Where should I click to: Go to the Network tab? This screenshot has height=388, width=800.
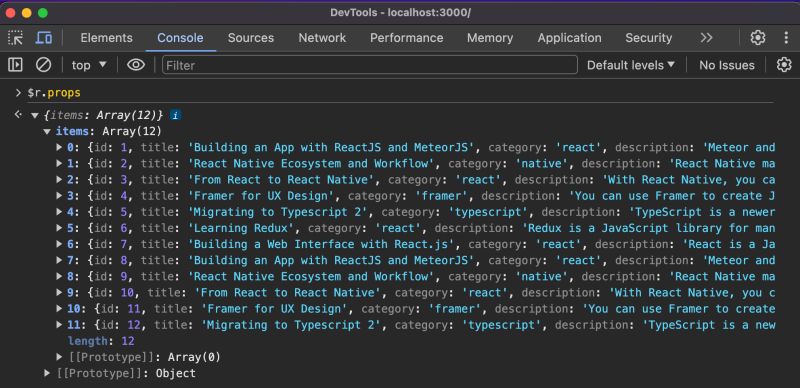pos(322,38)
